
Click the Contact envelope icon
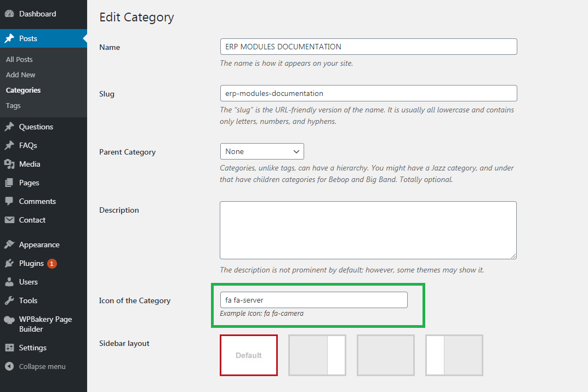coord(9,220)
